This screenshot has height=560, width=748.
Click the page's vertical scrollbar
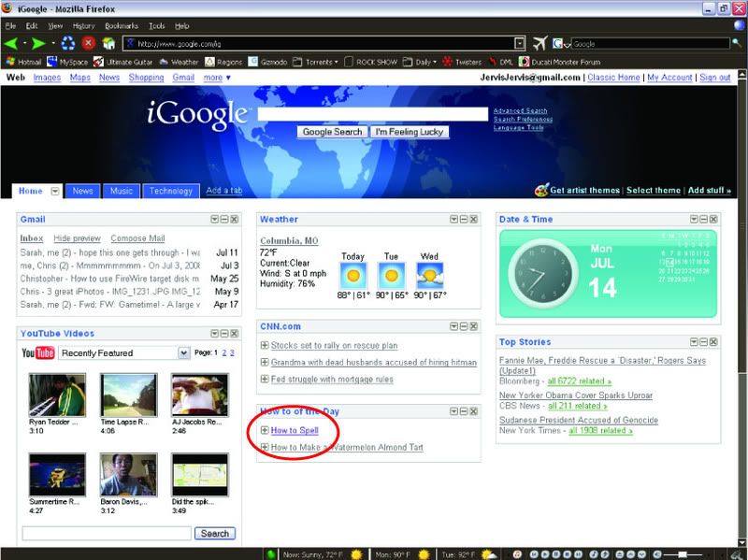pos(742,309)
